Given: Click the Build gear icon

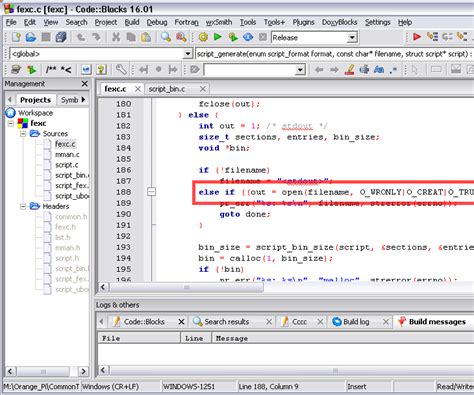Looking at the screenshot, I should tap(203, 37).
